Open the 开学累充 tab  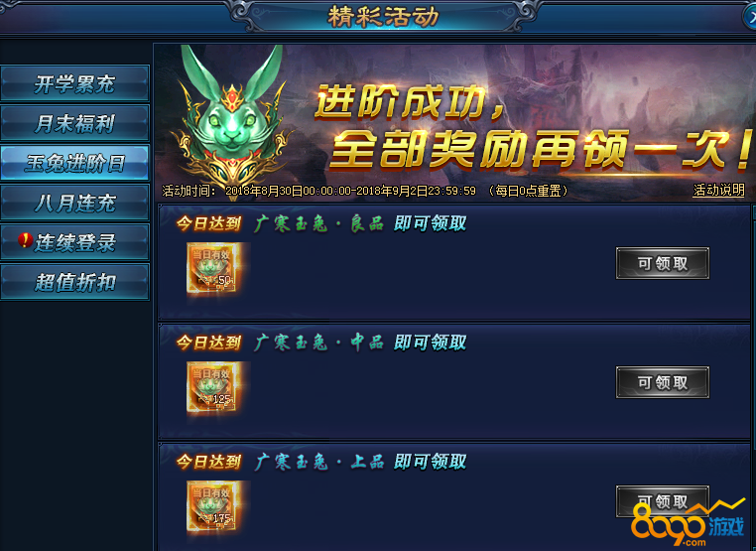pos(74,83)
